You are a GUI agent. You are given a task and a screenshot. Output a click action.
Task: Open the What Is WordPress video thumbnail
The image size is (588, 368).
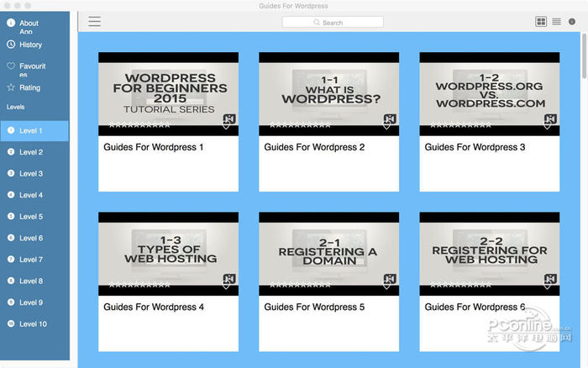pos(329,94)
